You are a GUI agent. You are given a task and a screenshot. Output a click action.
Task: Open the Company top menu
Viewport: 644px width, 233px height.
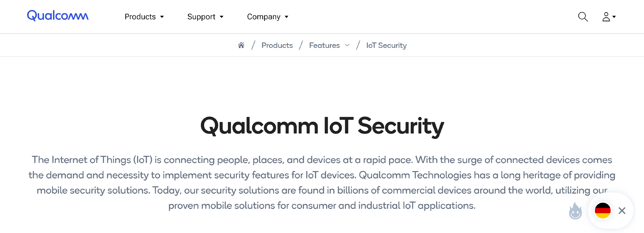(x=263, y=17)
